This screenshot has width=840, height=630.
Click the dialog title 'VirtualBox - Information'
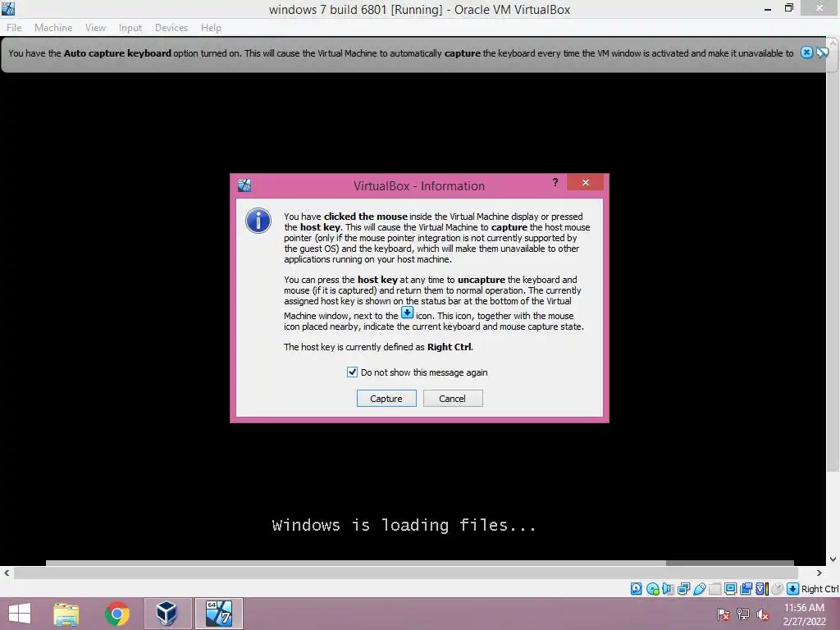pos(419,186)
